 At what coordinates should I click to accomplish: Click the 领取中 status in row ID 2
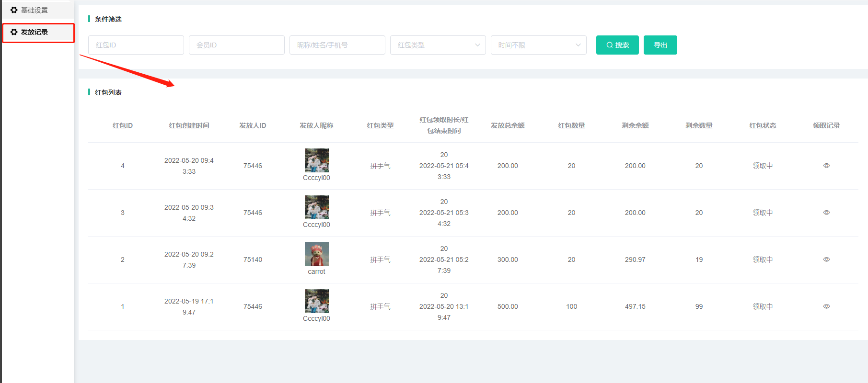click(762, 259)
